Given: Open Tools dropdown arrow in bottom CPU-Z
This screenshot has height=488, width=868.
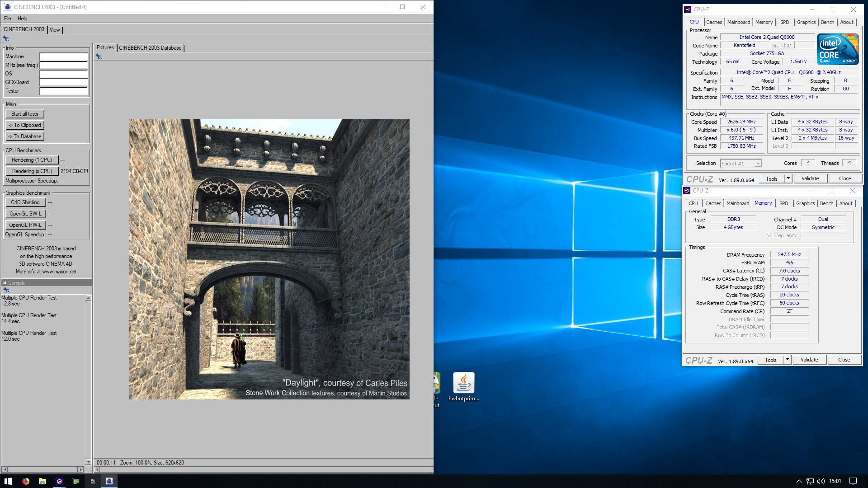Looking at the screenshot, I should pos(787,360).
